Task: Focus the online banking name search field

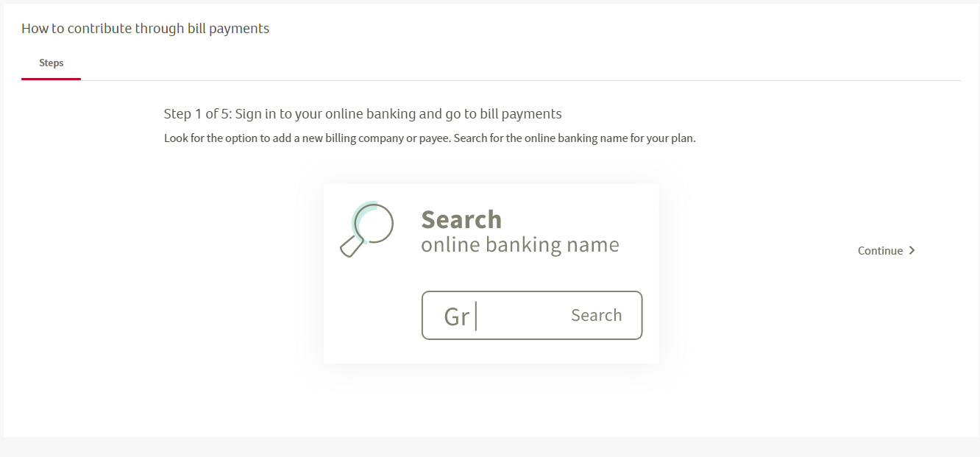Action: coord(531,315)
